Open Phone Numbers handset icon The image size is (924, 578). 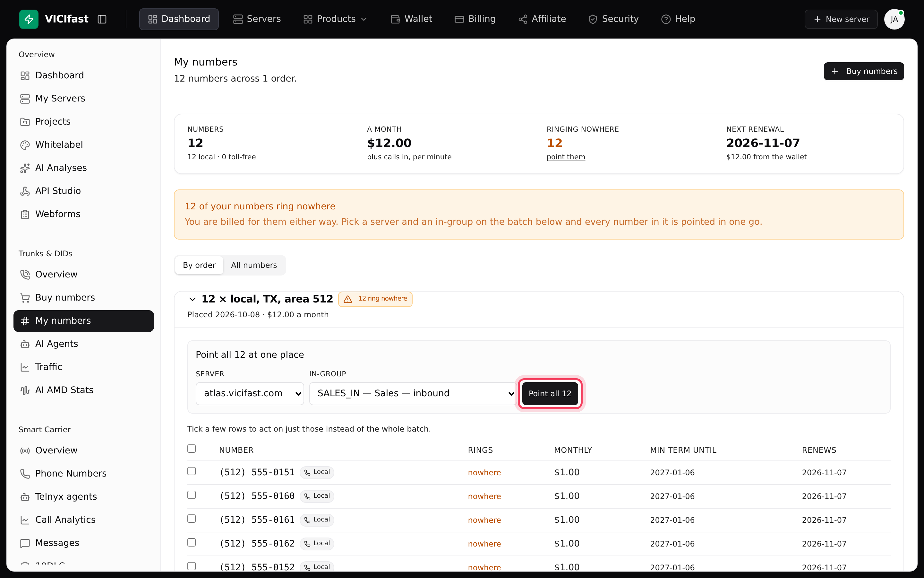coord(25,474)
